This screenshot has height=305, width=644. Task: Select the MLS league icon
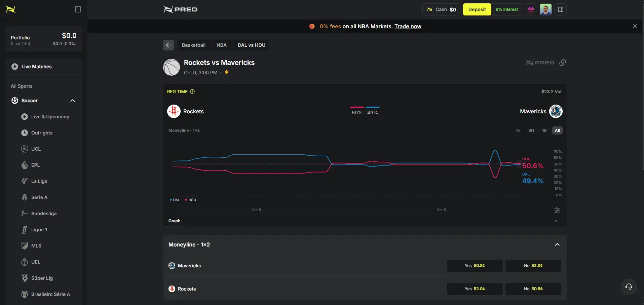[x=25, y=246]
